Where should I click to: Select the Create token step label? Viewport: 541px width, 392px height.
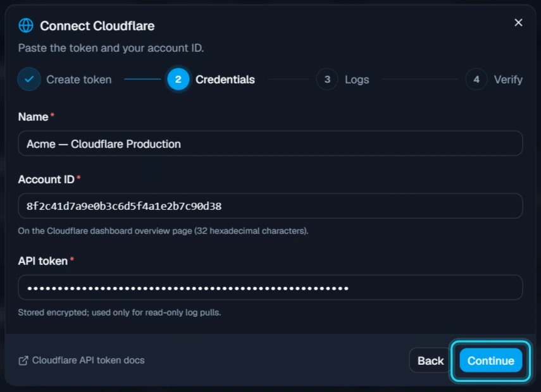(x=79, y=80)
